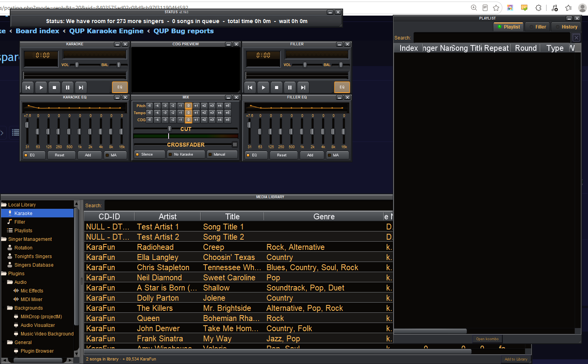This screenshot has height=364, width=588.
Task: Collapse the Local Library tree folder
Action: pyautogui.click(x=4, y=204)
